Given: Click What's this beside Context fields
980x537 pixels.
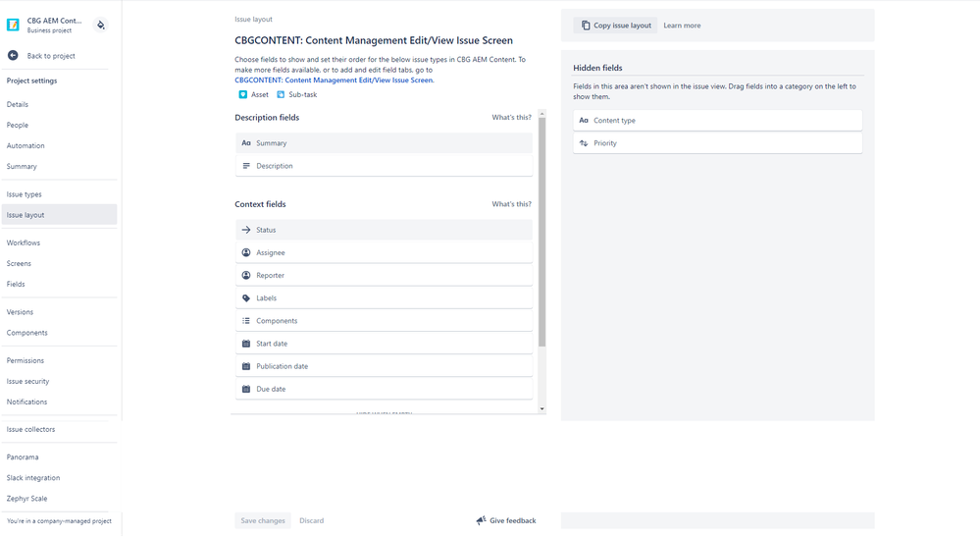Looking at the screenshot, I should (511, 204).
